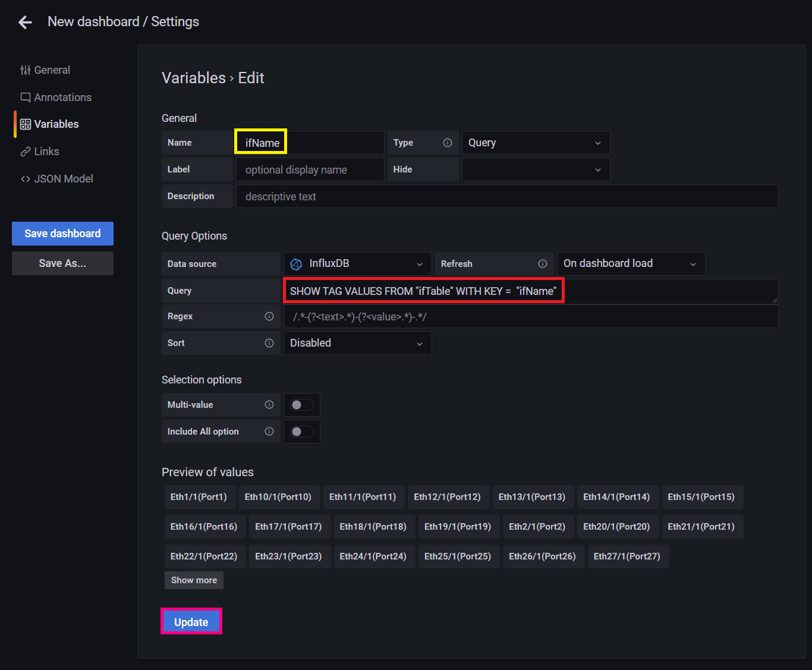Image resolution: width=812 pixels, height=670 pixels.
Task: Click the Save dashboard button
Action: tap(62, 234)
